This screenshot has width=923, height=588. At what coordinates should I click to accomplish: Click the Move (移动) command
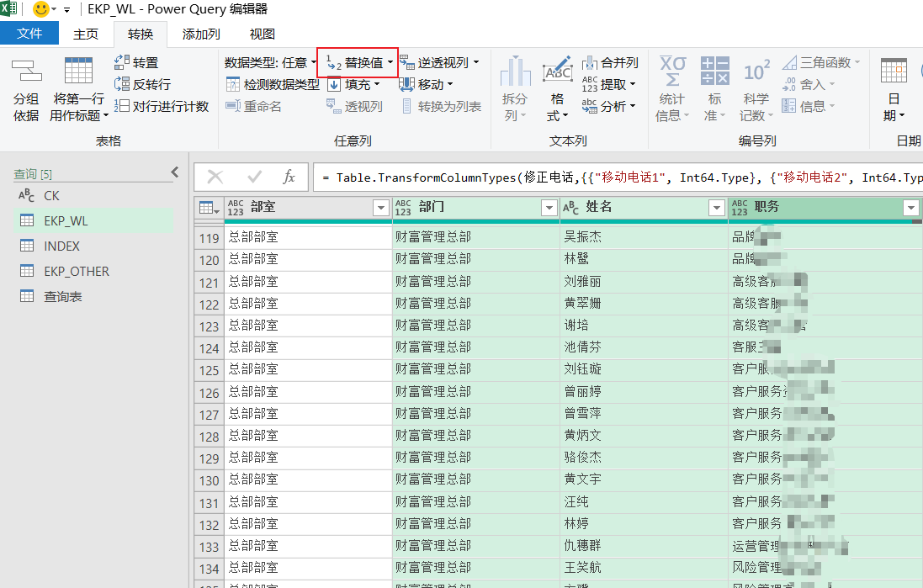(426, 84)
